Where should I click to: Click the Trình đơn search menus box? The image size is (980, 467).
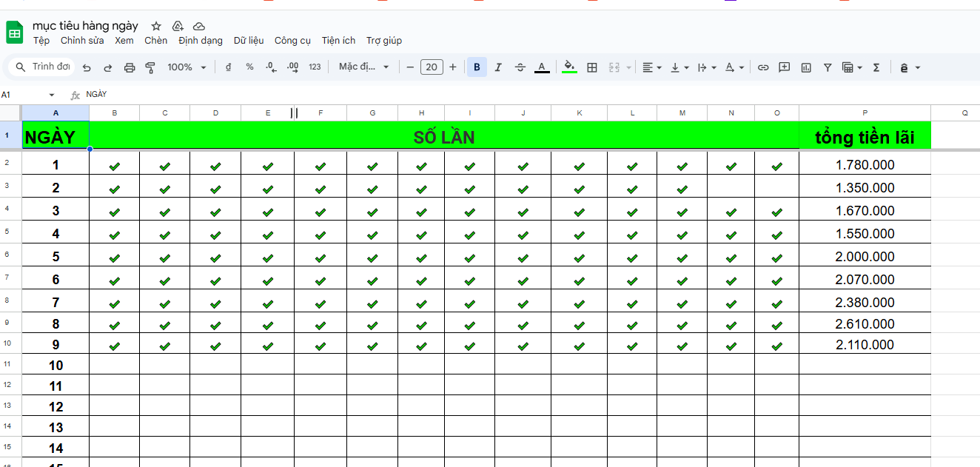[x=43, y=67]
